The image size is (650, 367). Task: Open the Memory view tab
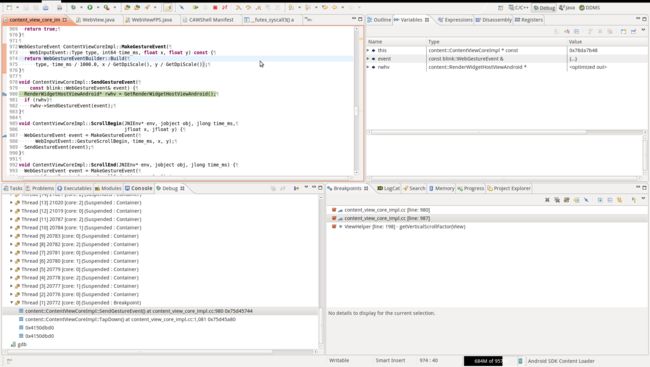441,188
